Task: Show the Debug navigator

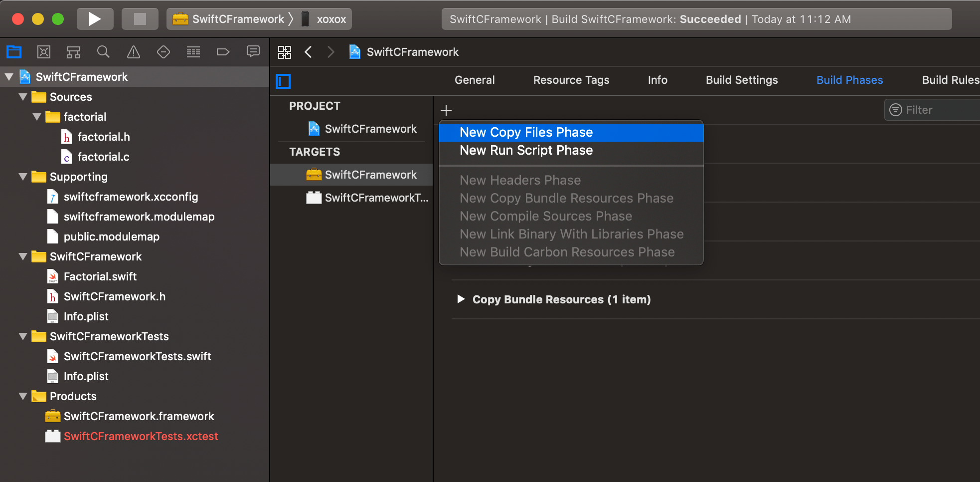Action: pos(193,52)
